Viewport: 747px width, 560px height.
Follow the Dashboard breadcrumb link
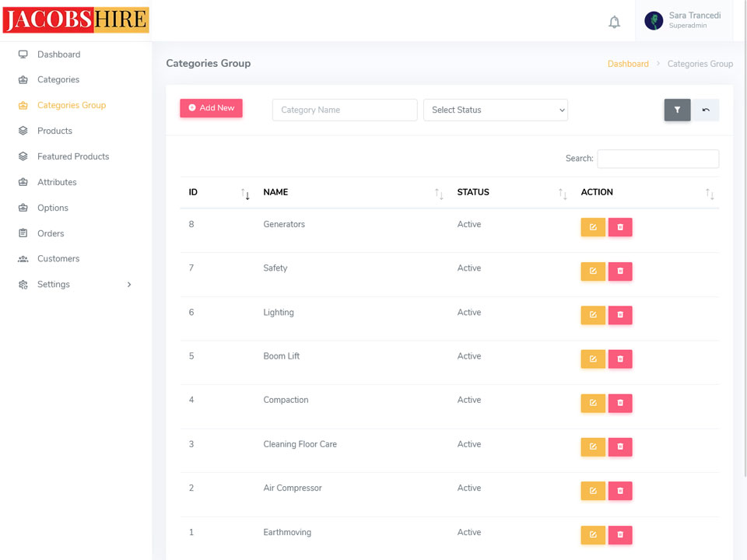(x=627, y=64)
